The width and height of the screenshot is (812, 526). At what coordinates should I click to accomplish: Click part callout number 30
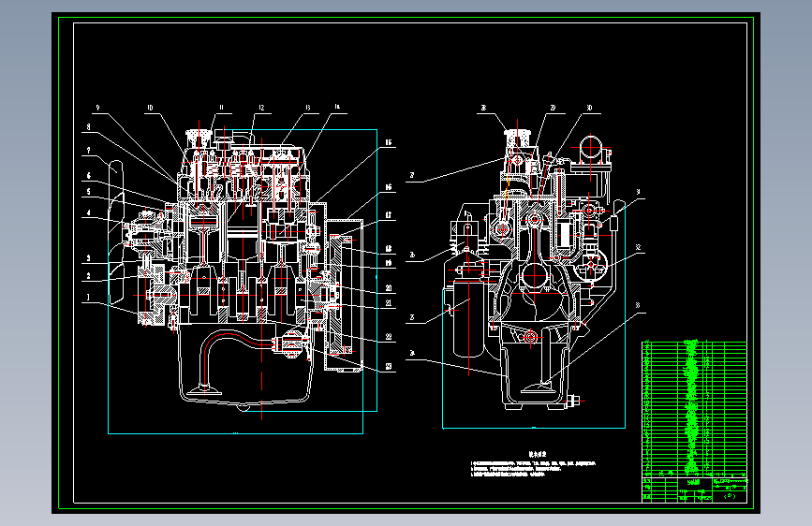(589, 109)
